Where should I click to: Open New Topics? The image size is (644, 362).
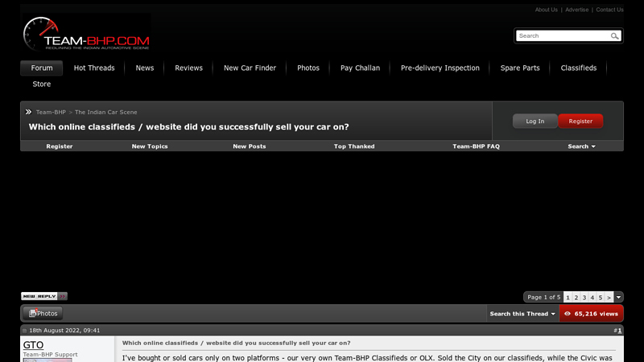pos(150,146)
